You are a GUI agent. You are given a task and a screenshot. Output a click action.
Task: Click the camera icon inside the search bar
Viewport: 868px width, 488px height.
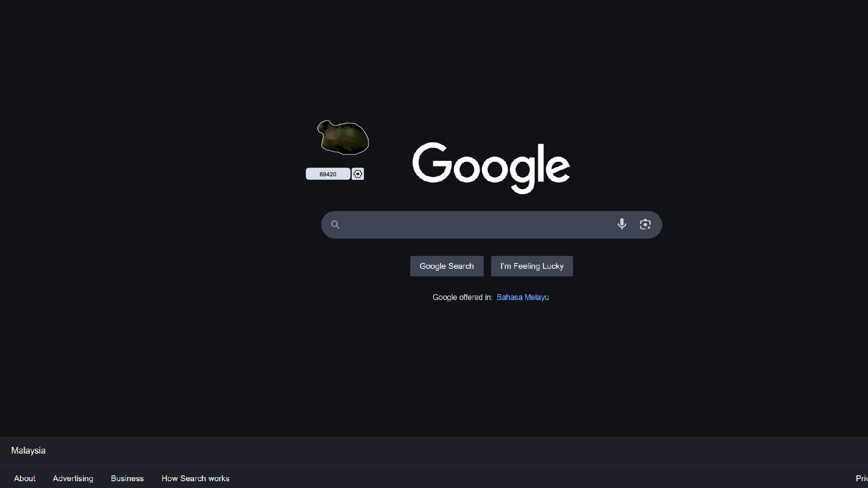point(645,224)
